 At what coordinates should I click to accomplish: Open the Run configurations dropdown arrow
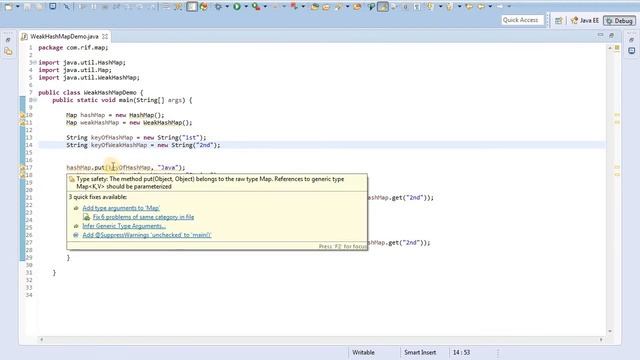pyautogui.click(x=246, y=7)
